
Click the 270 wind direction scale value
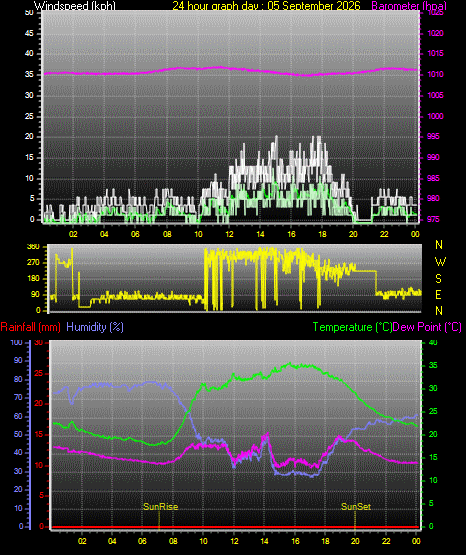pos(33,263)
